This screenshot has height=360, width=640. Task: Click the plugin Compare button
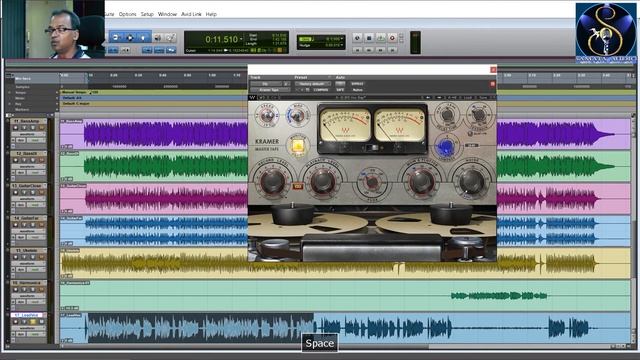coord(321,90)
